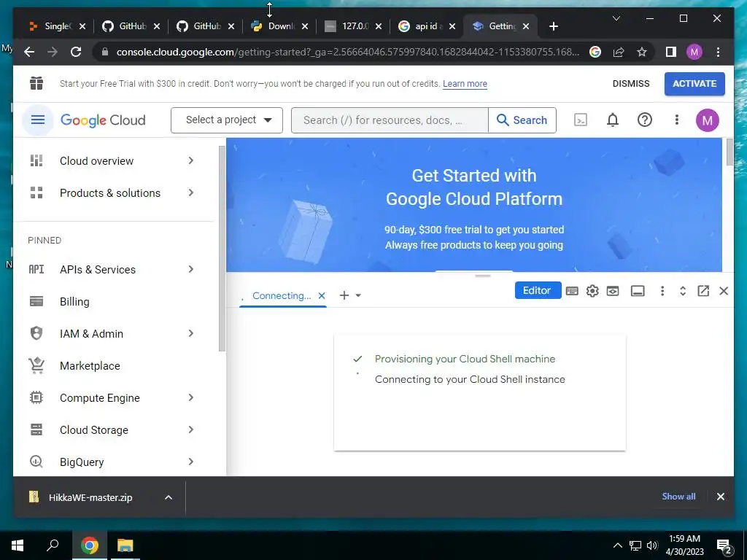
Task: Focus the resources and docs search field
Action: click(390, 120)
